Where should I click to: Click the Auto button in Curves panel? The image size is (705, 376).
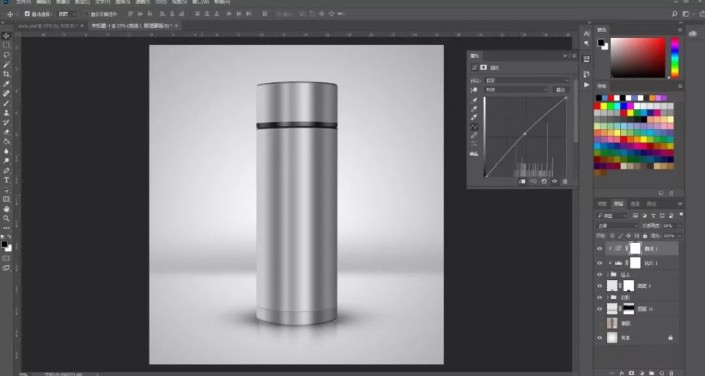(x=560, y=90)
